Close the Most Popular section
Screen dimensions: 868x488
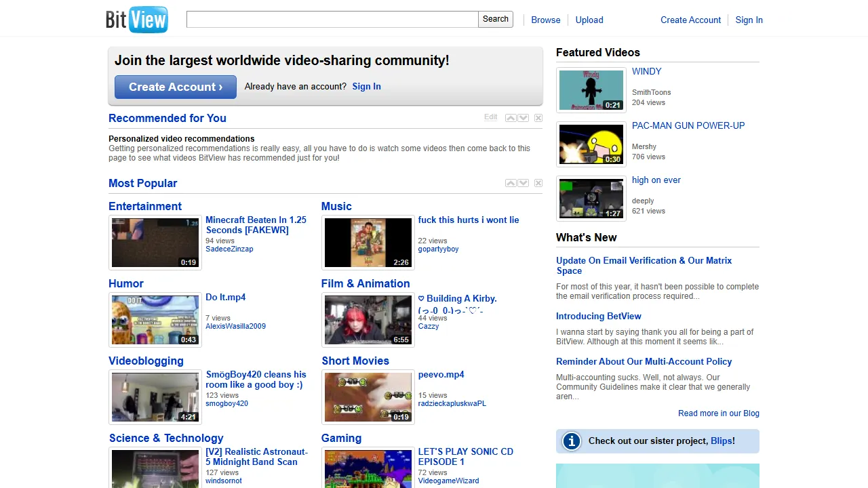pyautogui.click(x=538, y=183)
